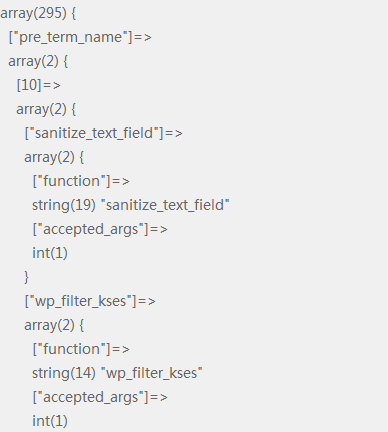The image size is (388, 432).
Task: Click the closing curly brace line
Action: coord(27,277)
